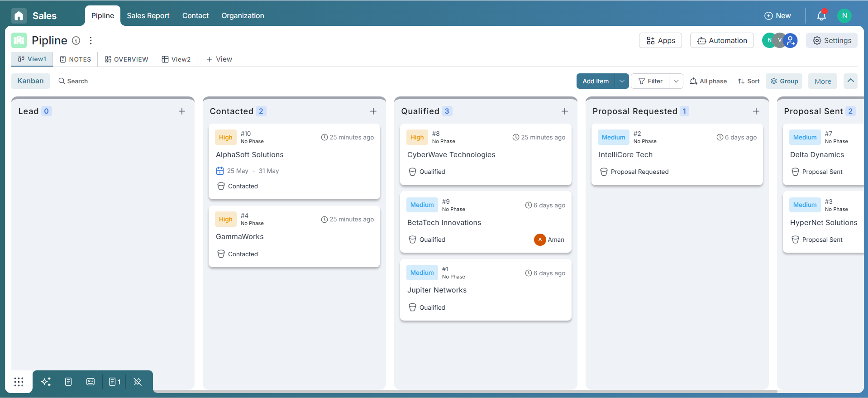The image size is (868, 398).
Task: Open the Contact tab
Action: coord(196,16)
